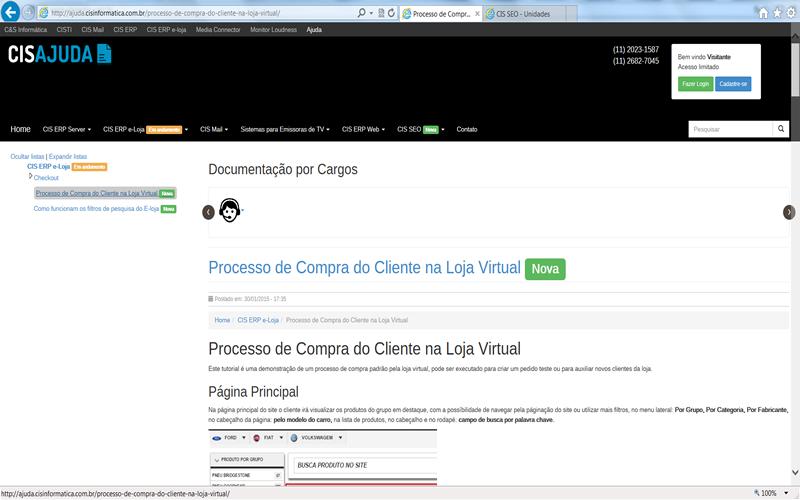Expand the CIS ERP e-Loja navigation menu

click(x=145, y=130)
